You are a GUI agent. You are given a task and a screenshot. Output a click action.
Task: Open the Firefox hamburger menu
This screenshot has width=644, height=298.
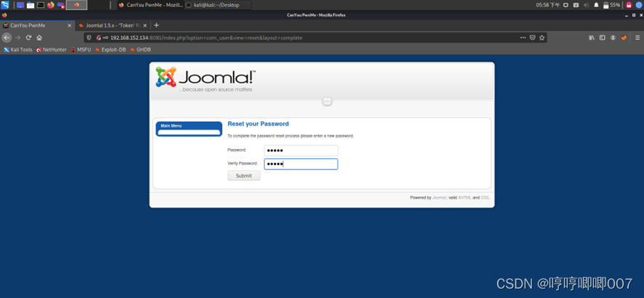coord(637,37)
